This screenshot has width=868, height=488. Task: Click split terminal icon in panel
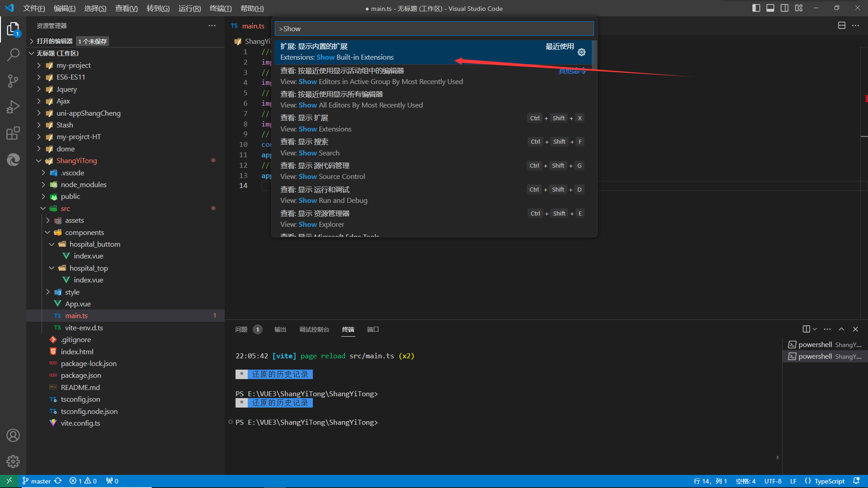coord(806,329)
